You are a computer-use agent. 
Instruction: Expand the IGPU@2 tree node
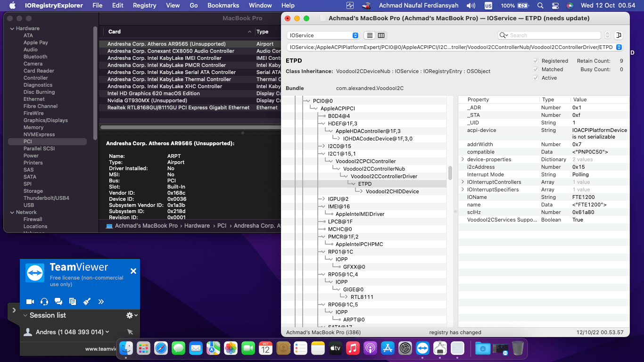point(323,199)
